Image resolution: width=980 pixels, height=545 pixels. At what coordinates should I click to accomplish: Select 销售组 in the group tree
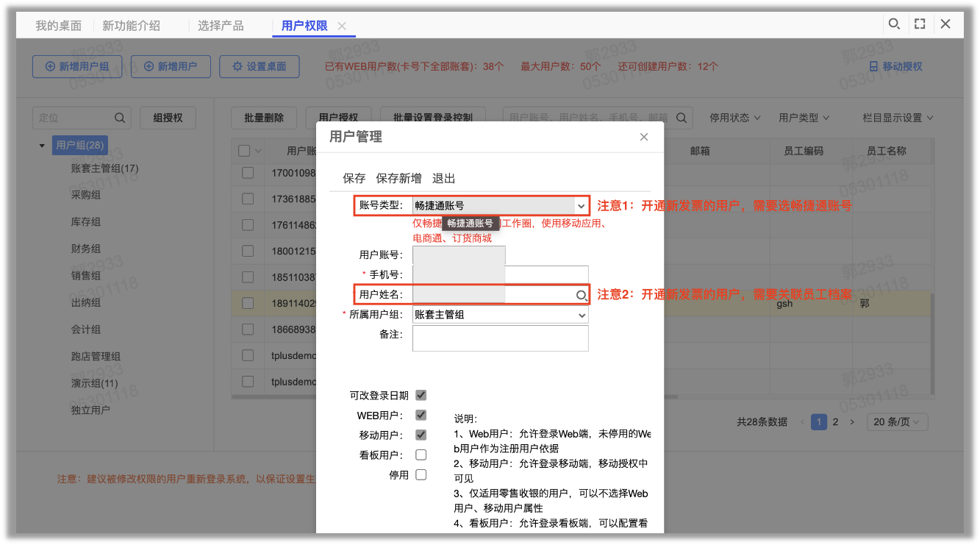(86, 276)
